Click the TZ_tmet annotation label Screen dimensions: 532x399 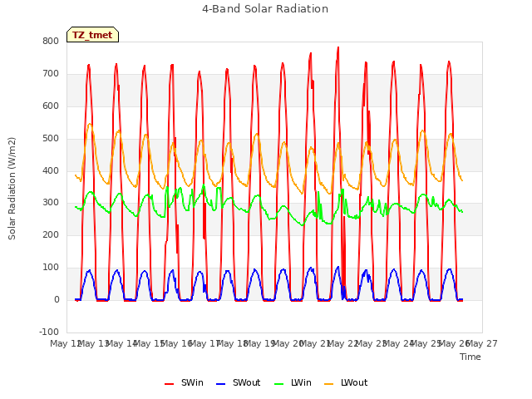(x=92, y=35)
